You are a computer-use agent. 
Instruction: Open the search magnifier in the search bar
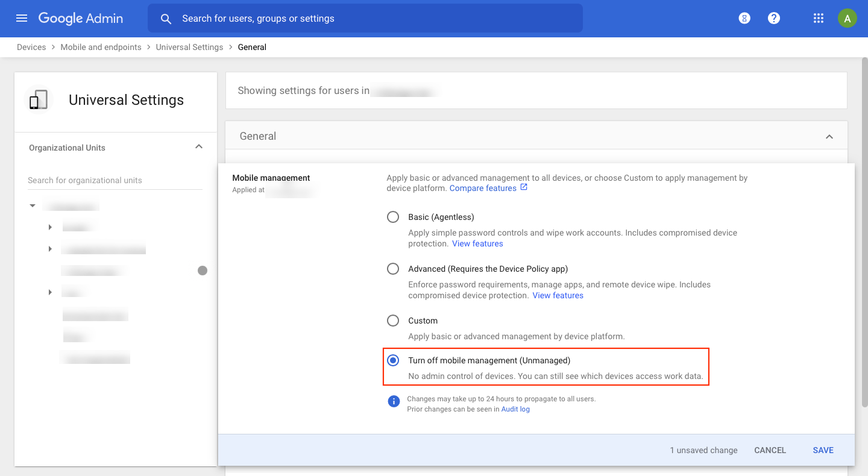[x=166, y=18]
